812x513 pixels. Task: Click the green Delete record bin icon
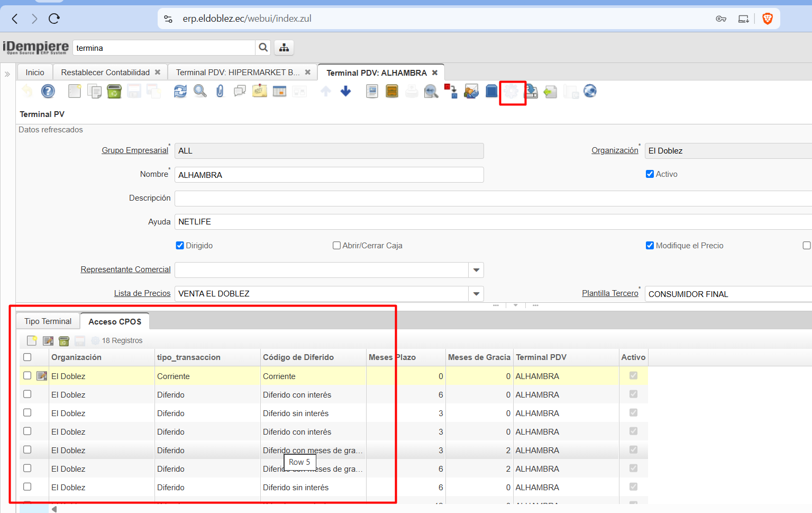(114, 92)
